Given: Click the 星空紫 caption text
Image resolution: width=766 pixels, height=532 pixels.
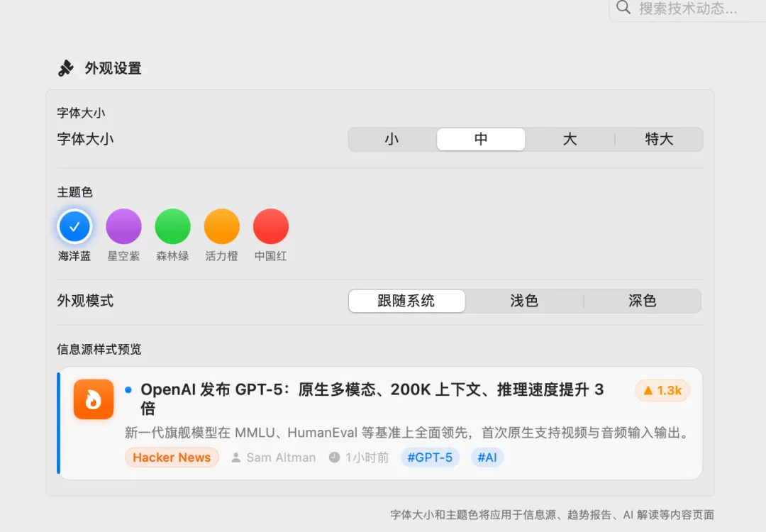Looking at the screenshot, I should pos(123,256).
